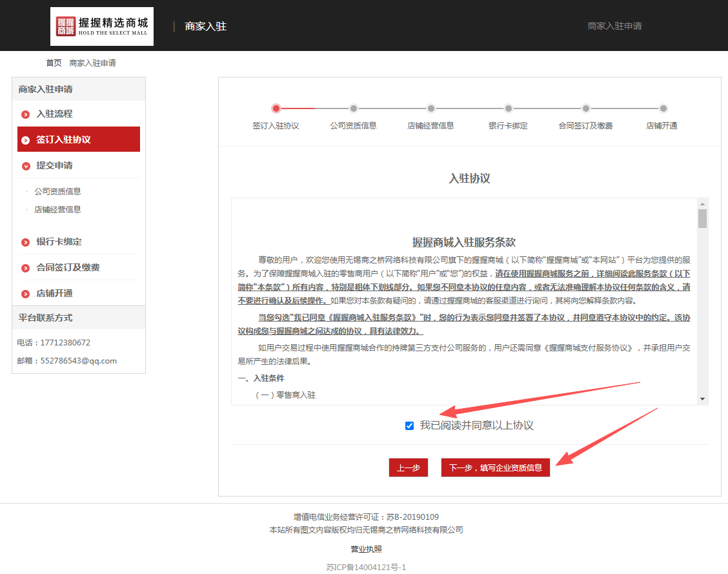Click the red arrow icon beside 入驻流程
Image resolution: width=728 pixels, height=574 pixels.
(x=26, y=114)
